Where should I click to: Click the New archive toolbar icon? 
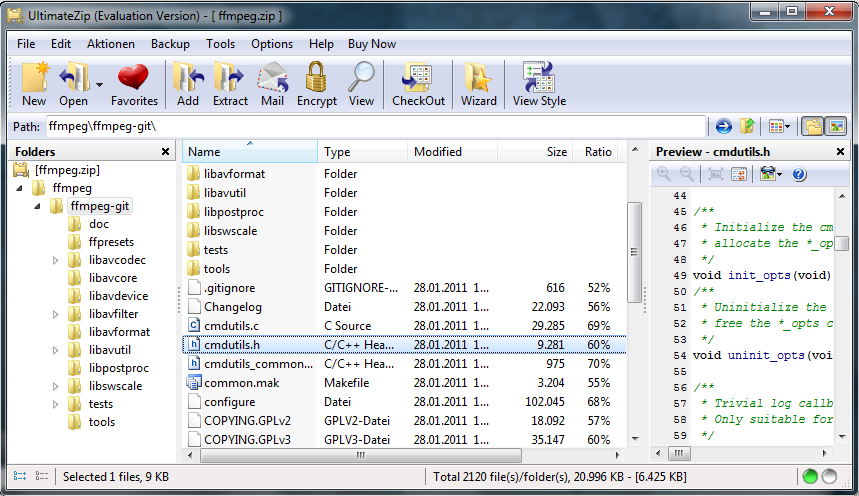[34, 84]
